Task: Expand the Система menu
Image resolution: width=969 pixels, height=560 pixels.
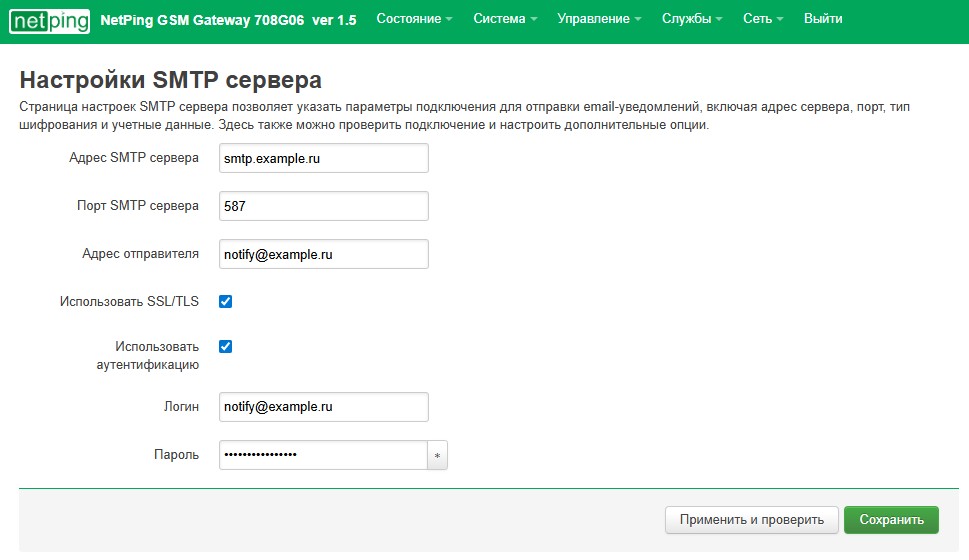Action: pyautogui.click(x=505, y=19)
